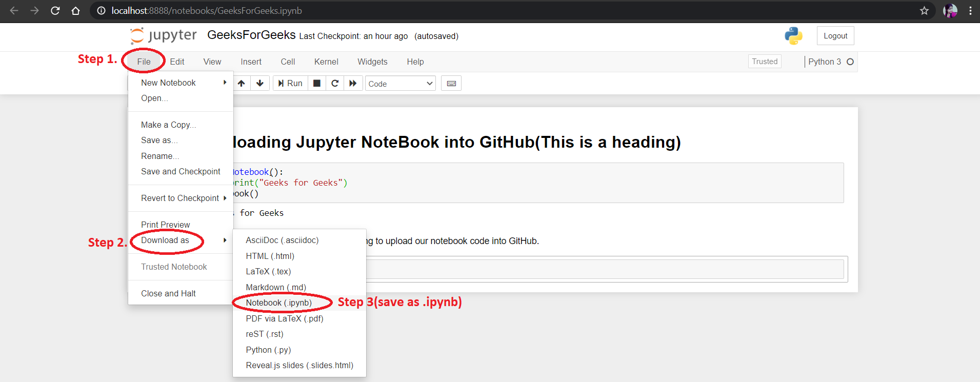Open the browser three-dot menu

click(970, 11)
